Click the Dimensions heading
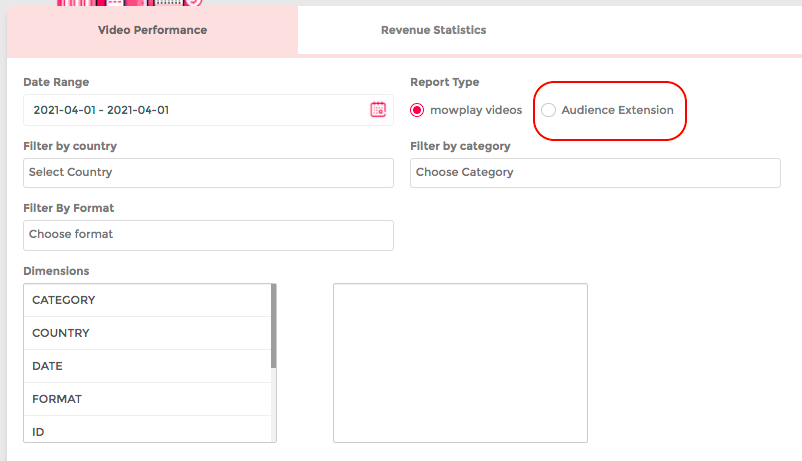This screenshot has height=461, width=802. click(x=56, y=271)
